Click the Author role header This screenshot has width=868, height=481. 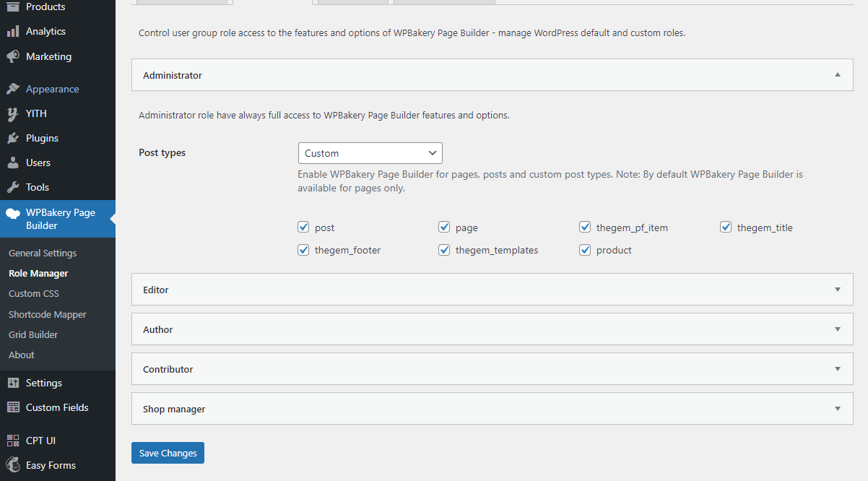click(x=492, y=329)
